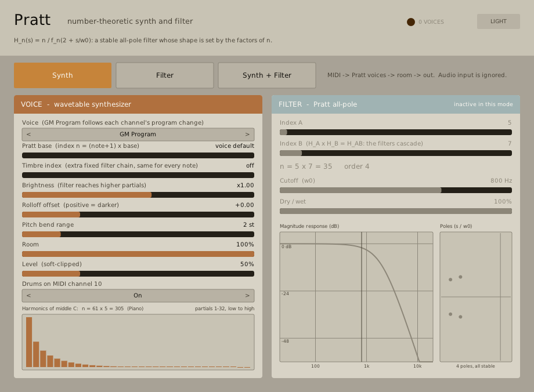Change the Pitch bend range slider
This screenshot has width=534, height=392.
(138, 234)
